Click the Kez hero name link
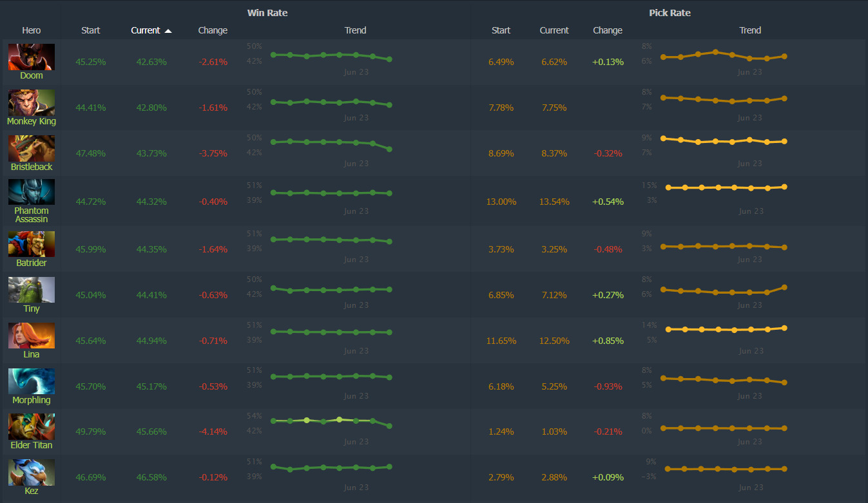 pyautogui.click(x=31, y=491)
